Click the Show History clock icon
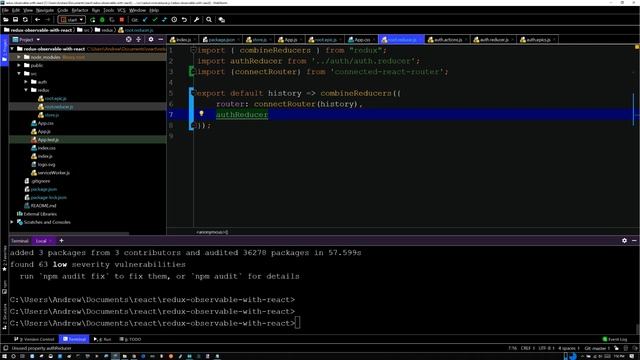 (x=174, y=20)
